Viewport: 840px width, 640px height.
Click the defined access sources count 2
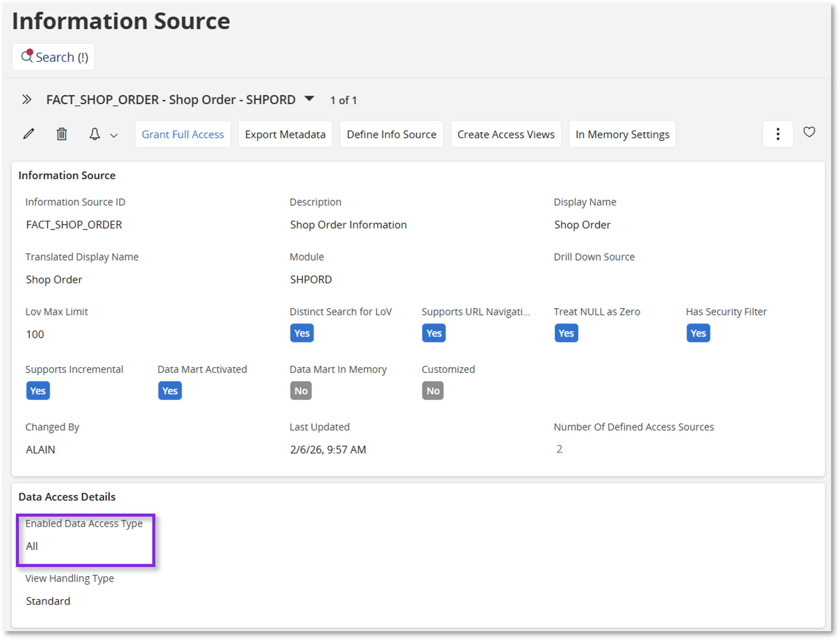(559, 449)
